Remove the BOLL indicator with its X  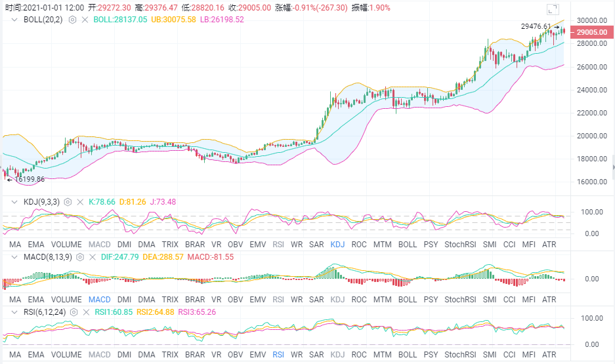[85, 20]
